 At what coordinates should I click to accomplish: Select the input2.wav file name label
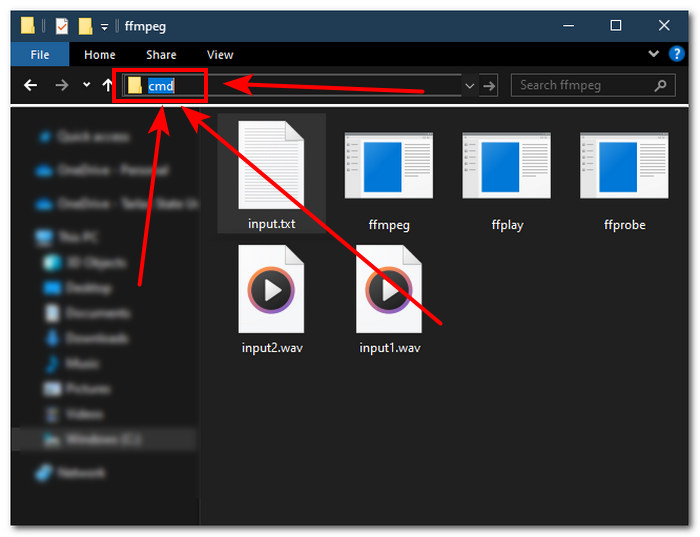point(272,348)
